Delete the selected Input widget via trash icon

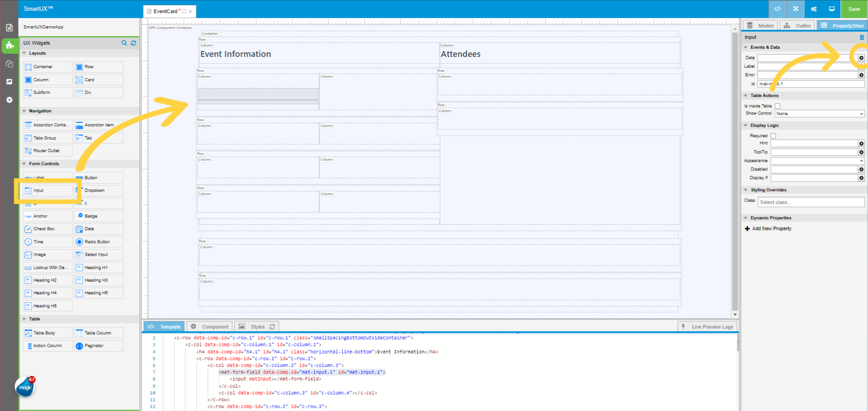862,37
